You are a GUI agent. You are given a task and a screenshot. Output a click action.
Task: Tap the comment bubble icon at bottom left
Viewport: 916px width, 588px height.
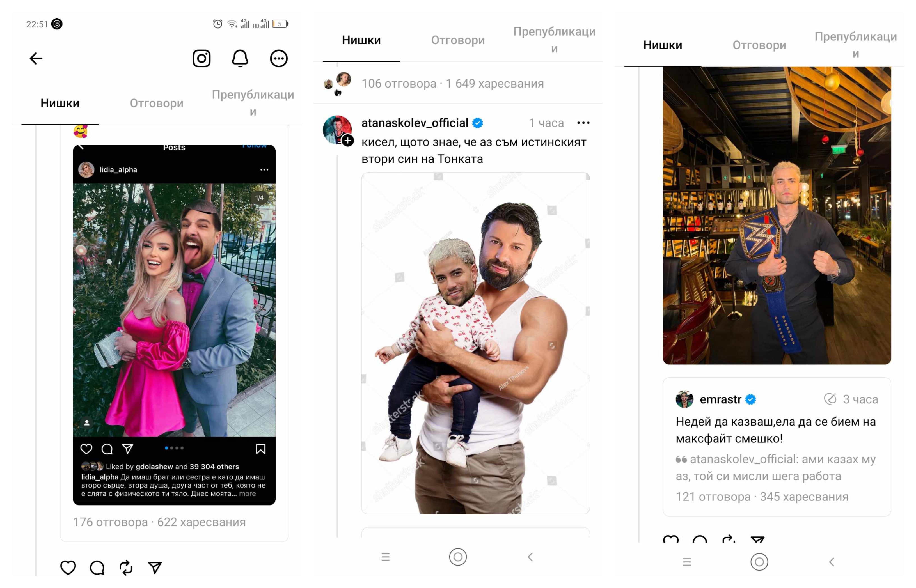pos(97,568)
